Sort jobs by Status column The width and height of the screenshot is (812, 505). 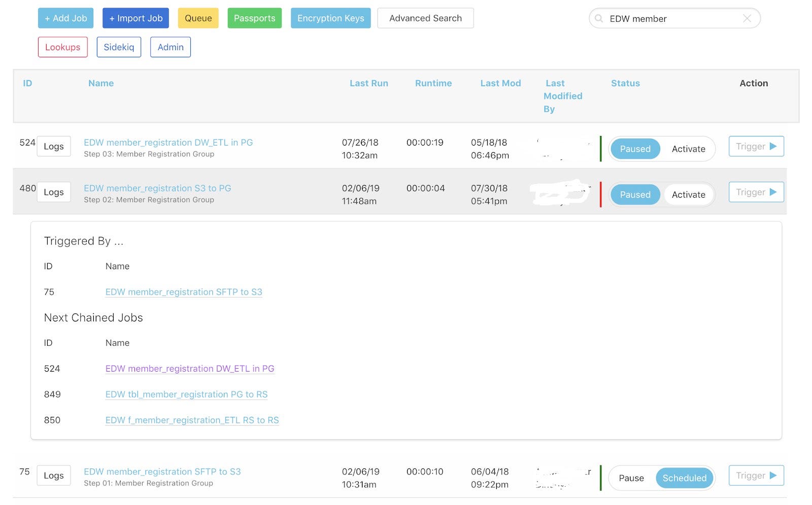tap(625, 83)
